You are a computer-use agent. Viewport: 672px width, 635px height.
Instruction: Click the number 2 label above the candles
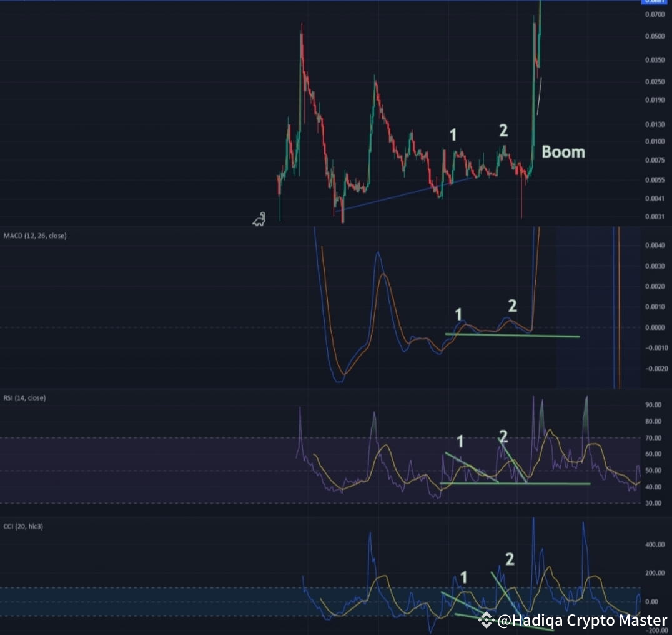(x=503, y=131)
